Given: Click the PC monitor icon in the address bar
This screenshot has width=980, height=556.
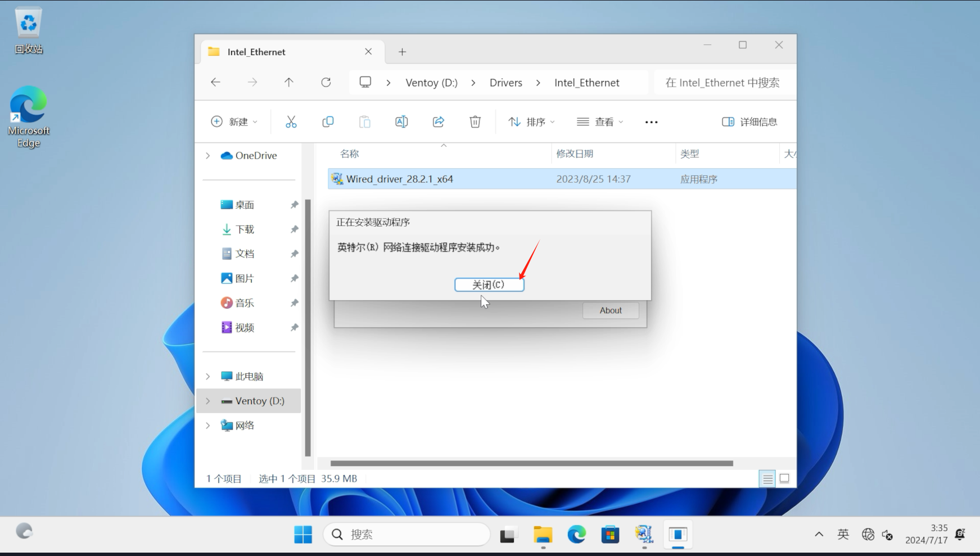Looking at the screenshot, I should (x=365, y=82).
